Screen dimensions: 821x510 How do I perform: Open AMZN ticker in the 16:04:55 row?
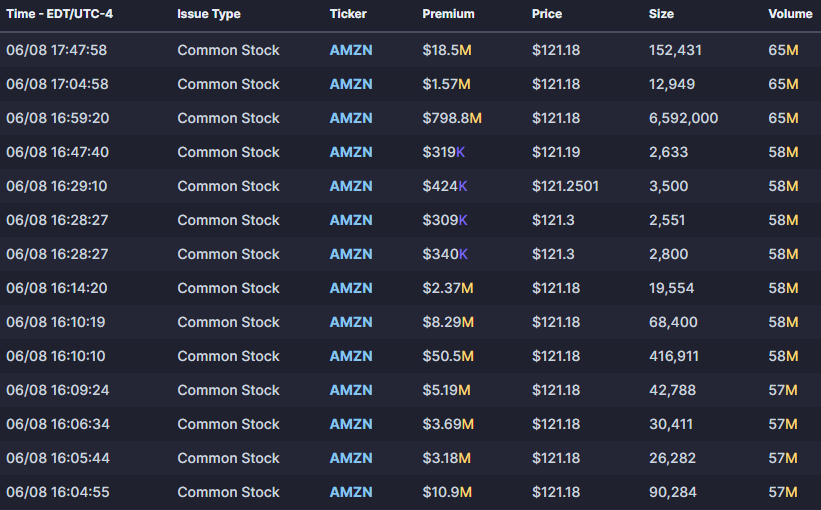point(351,492)
